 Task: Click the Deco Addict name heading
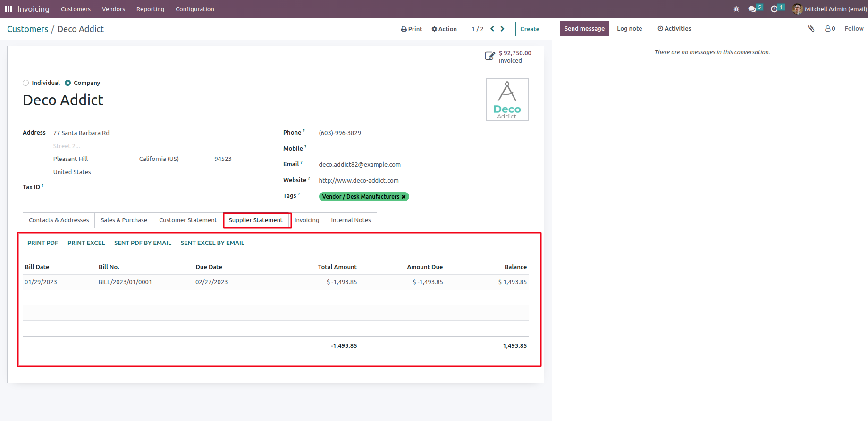63,100
